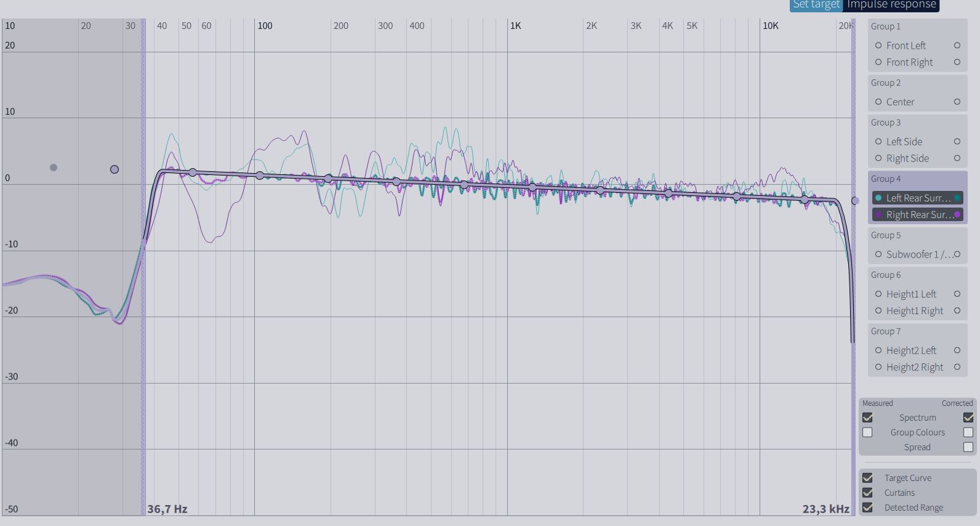Switch to the Set target tab
The width and height of the screenshot is (980, 526).
point(816,5)
